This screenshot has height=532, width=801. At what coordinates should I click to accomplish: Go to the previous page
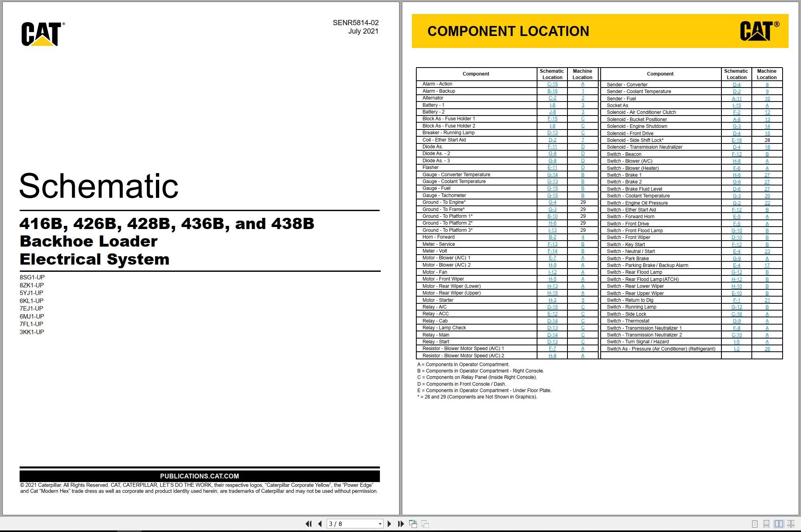[320, 524]
